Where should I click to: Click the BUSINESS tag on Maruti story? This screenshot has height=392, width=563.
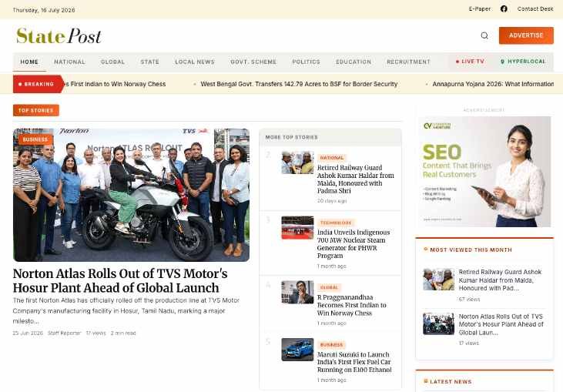331,344
